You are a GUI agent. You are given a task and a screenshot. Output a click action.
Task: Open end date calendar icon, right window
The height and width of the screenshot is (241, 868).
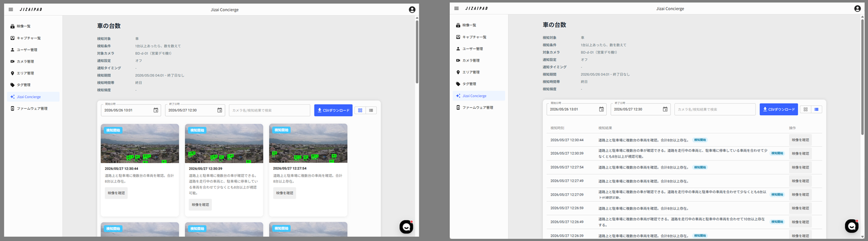click(665, 109)
